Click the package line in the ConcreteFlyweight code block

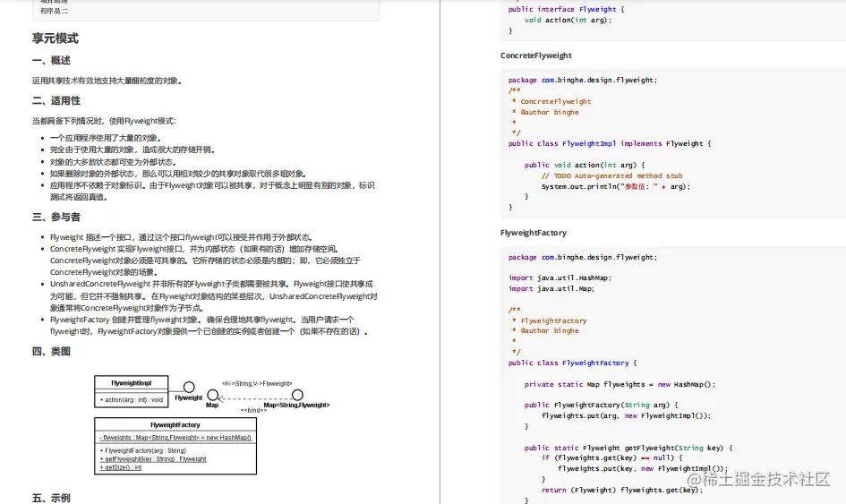[x=583, y=80]
